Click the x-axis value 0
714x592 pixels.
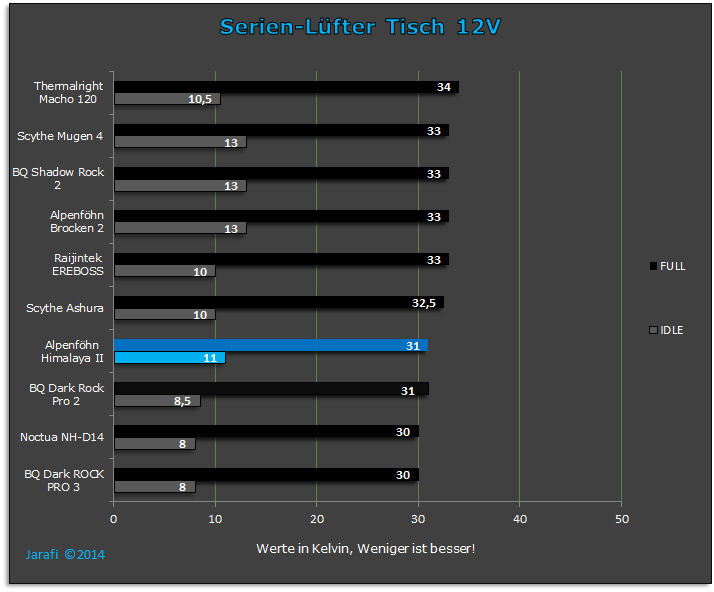(x=113, y=519)
